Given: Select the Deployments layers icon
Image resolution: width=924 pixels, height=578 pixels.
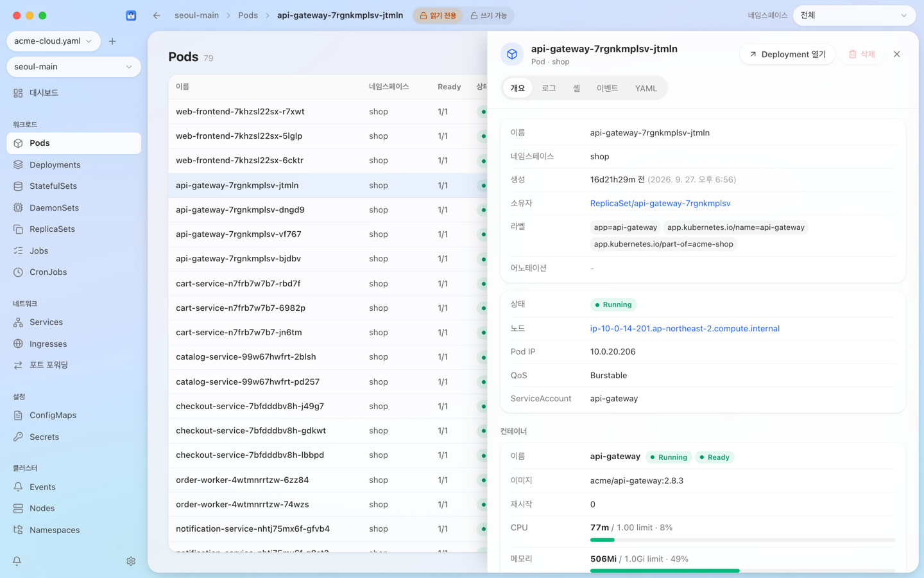Looking at the screenshot, I should (x=18, y=165).
